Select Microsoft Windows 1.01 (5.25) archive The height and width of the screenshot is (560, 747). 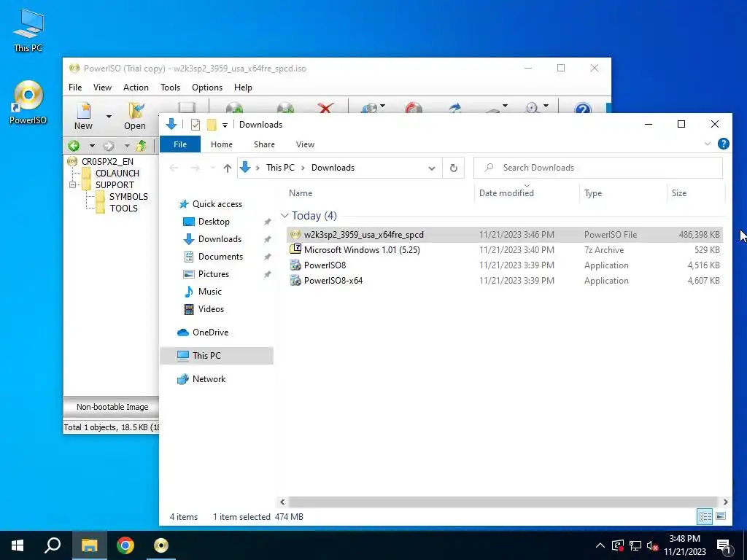pyautogui.click(x=505, y=250)
